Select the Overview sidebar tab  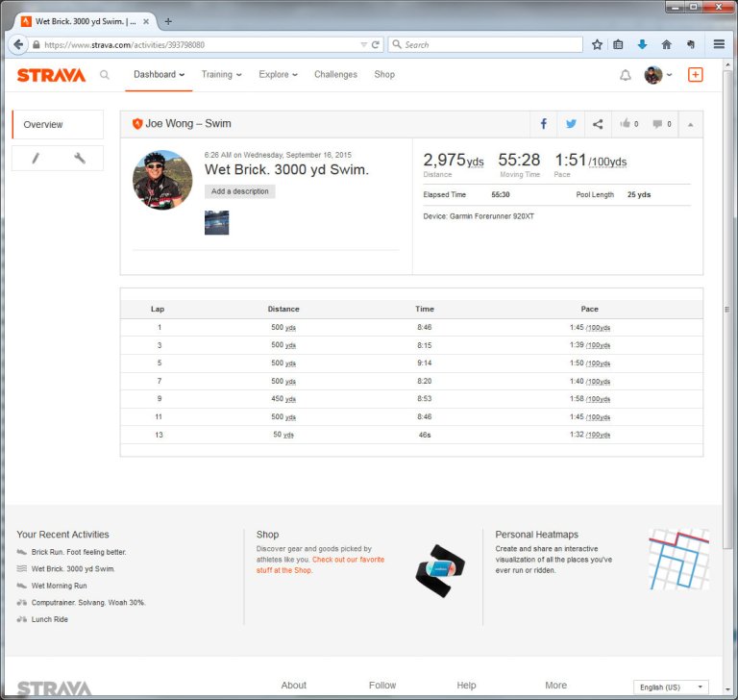58,125
